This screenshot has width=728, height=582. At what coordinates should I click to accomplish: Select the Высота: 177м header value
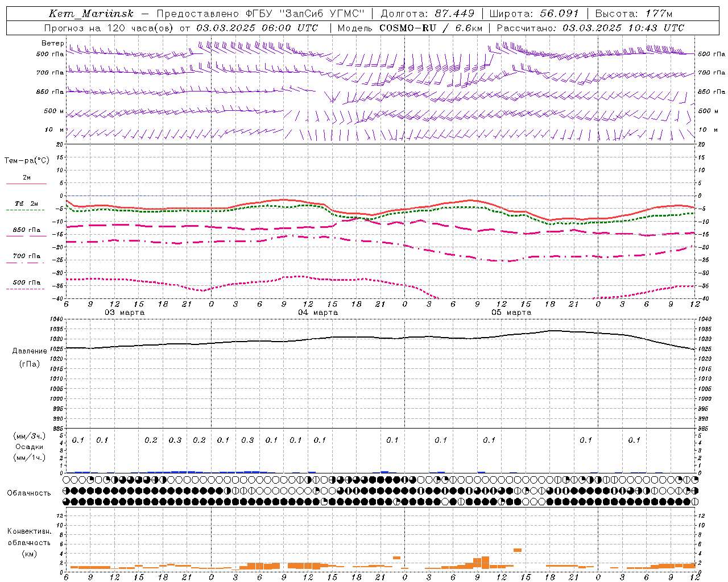tap(634, 14)
